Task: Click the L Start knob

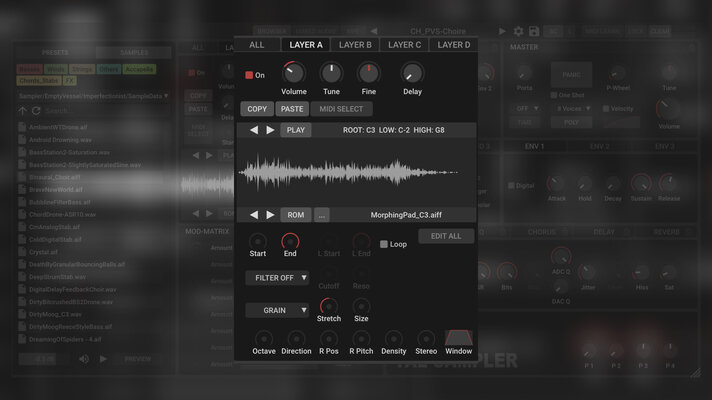Action: [x=328, y=242]
